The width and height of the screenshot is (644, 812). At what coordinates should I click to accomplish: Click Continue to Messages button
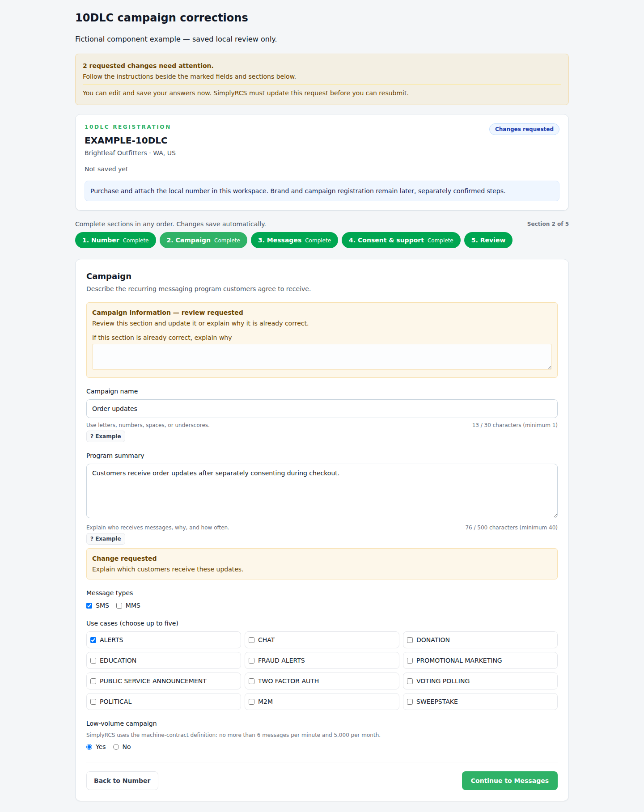pyautogui.click(x=510, y=781)
